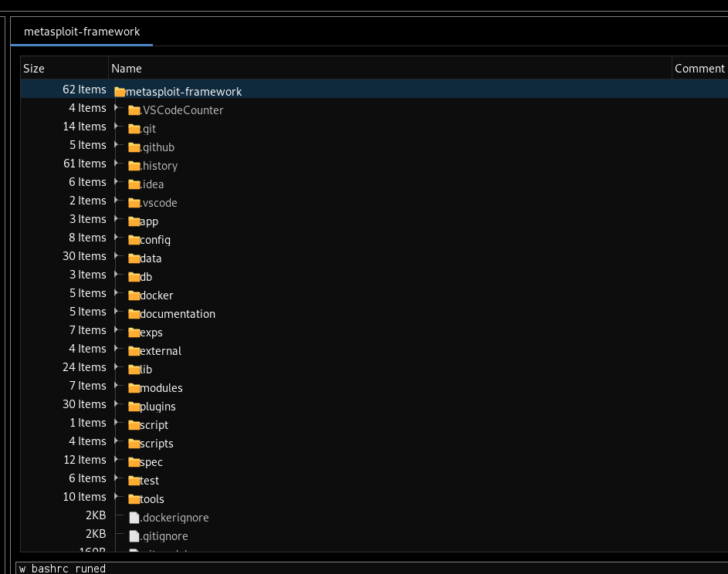Click the metasploit-framework root folder icon
Image resolution: width=728 pixels, height=574 pixels.
click(x=120, y=92)
